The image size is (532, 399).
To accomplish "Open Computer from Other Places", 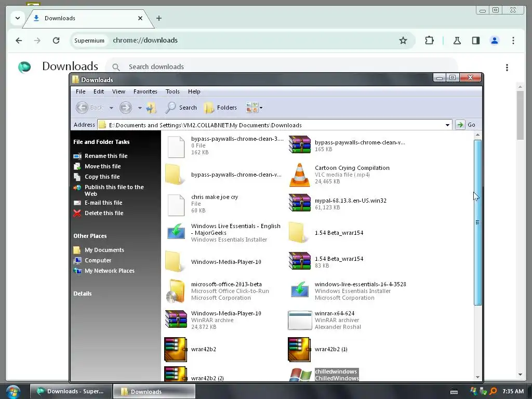I will [98, 261].
